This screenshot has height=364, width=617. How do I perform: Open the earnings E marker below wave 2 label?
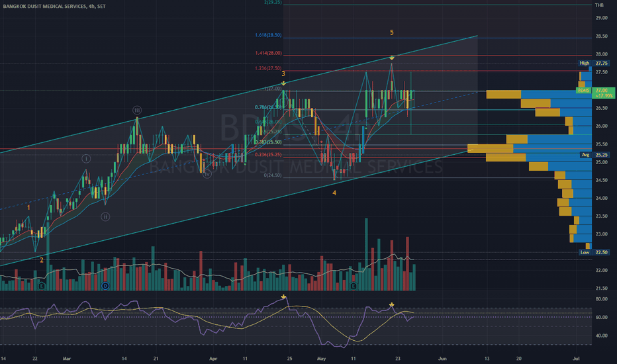(x=42, y=286)
